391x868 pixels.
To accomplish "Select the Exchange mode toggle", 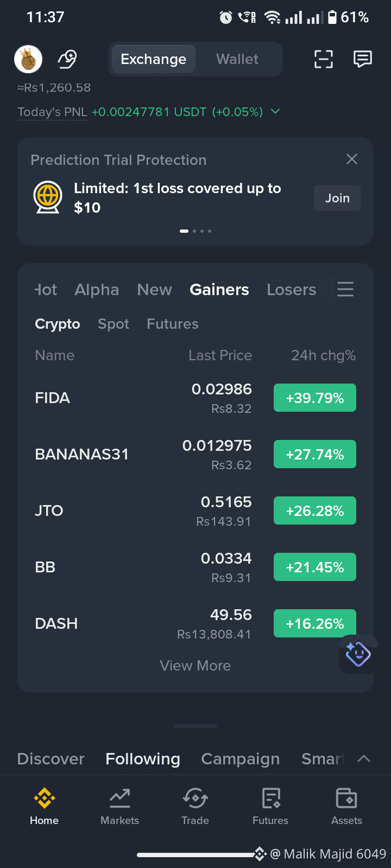I will (x=153, y=59).
